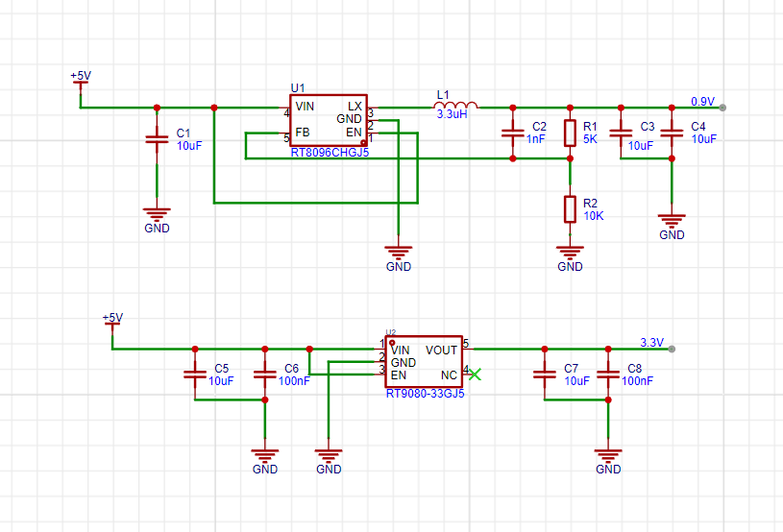Select the C7 capacitor symbol
Viewport: 783px width, 532px height.
pos(545,375)
